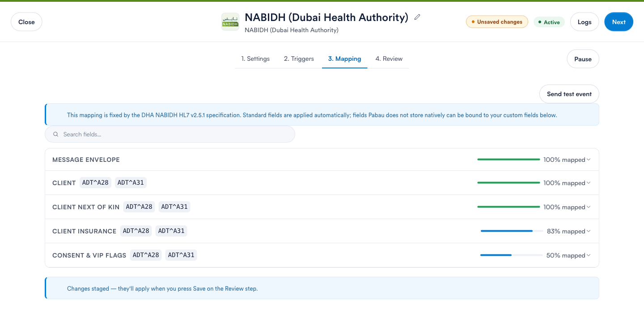Expand the Message Envelope chevron
This screenshot has height=313, width=644.
pyautogui.click(x=589, y=160)
